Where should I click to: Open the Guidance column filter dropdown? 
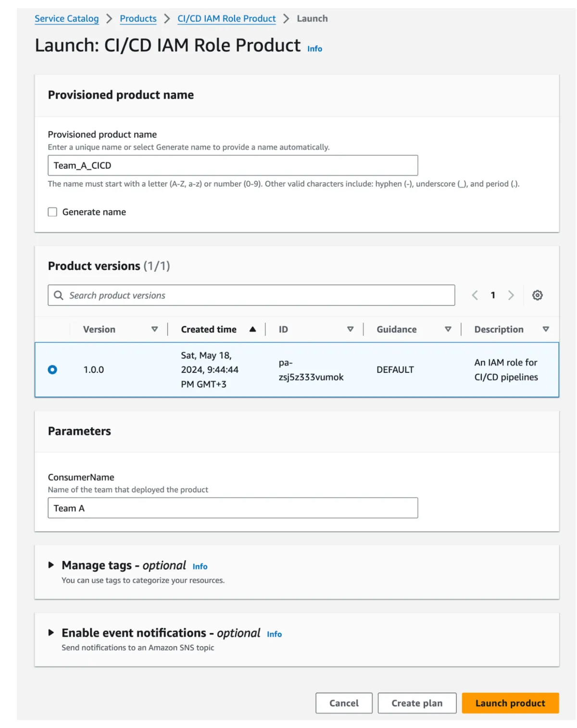point(448,329)
